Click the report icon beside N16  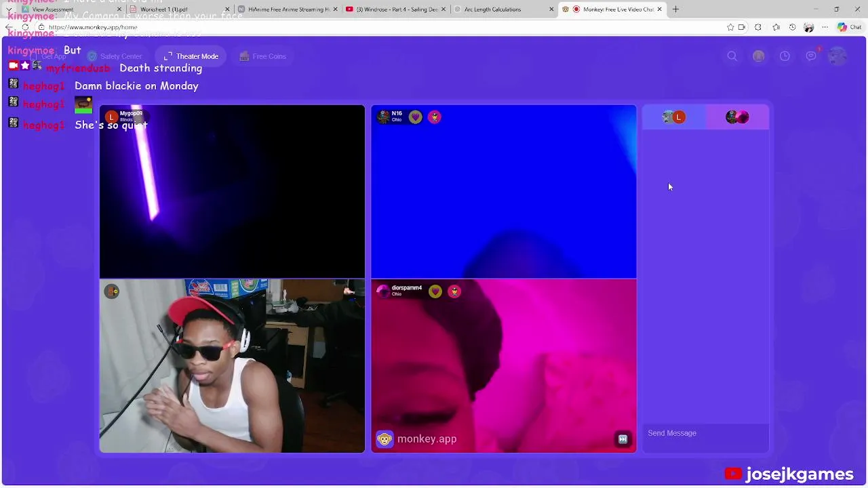[x=435, y=117]
